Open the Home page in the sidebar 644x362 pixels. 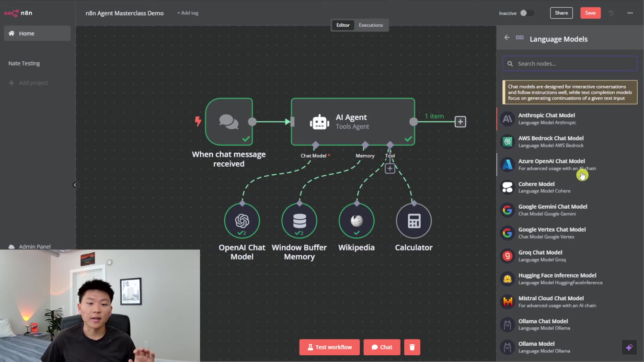[37, 34]
